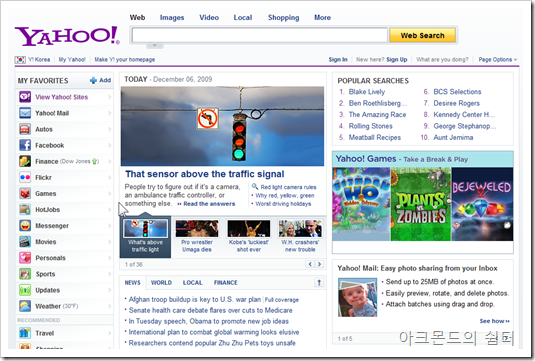This screenshot has width=535, height=361.
Task: Expand the Flickr row chevron
Action: tap(110, 177)
